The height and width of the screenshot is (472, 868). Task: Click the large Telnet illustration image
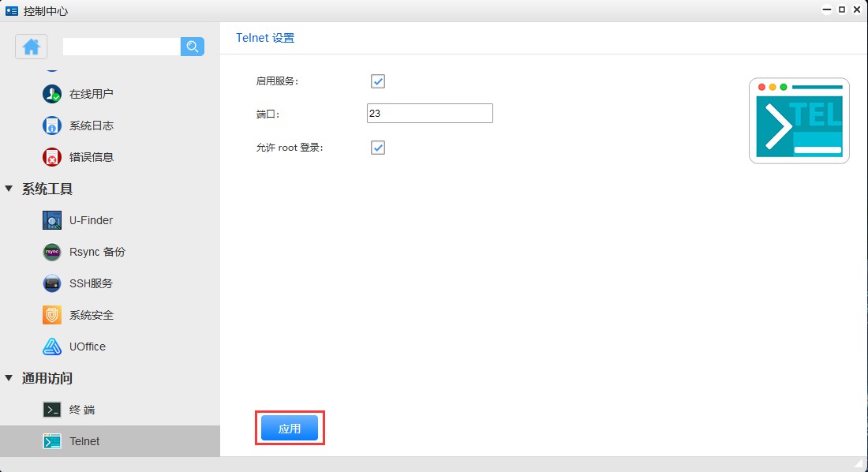(x=799, y=121)
